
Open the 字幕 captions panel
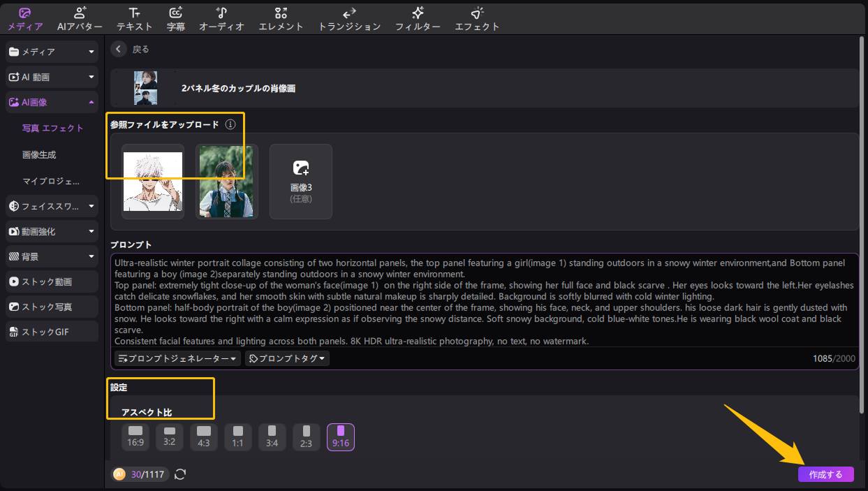[x=176, y=19]
